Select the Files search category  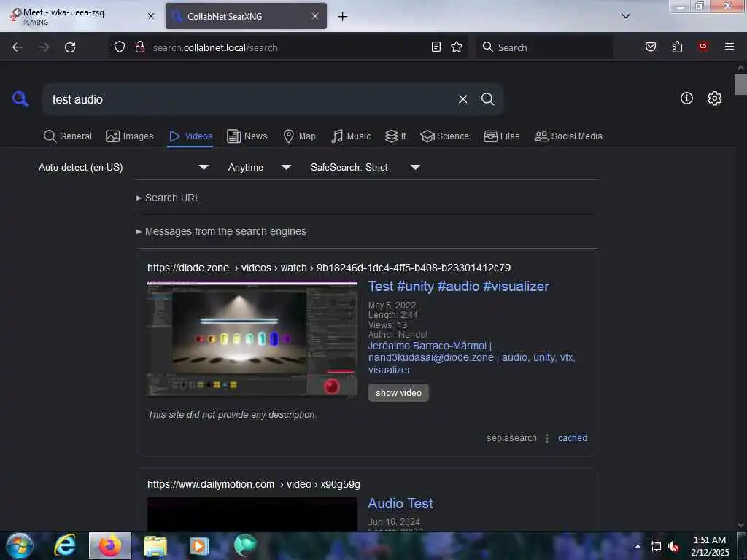click(501, 136)
